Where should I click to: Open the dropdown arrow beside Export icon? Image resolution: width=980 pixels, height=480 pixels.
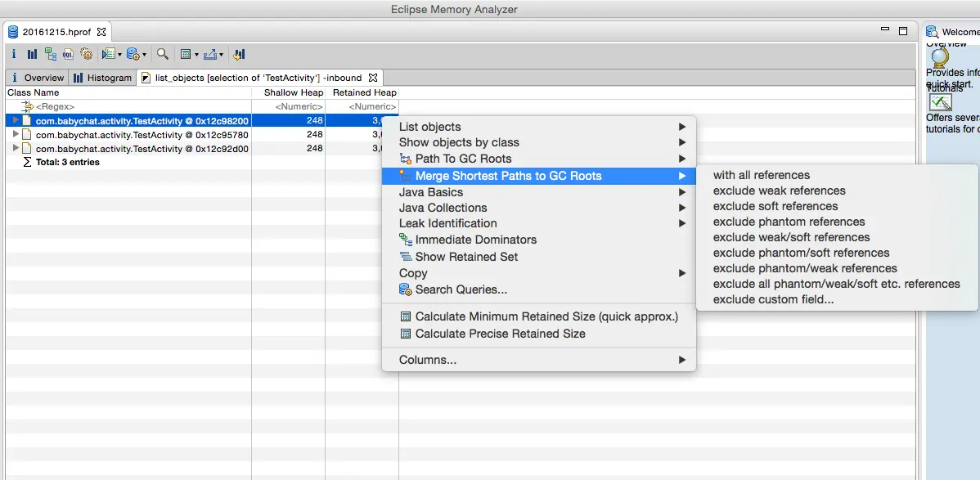[x=221, y=55]
